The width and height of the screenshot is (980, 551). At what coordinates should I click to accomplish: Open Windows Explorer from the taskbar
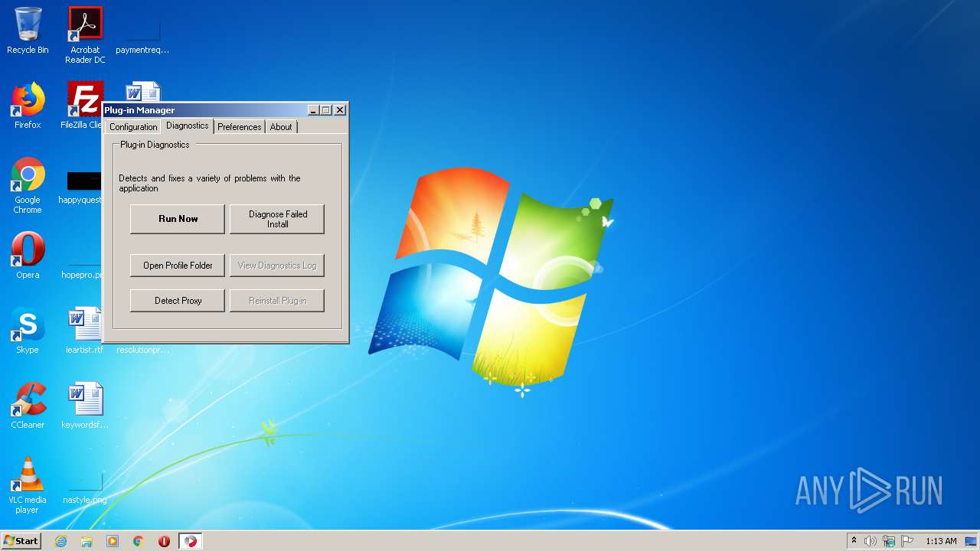[87, 541]
